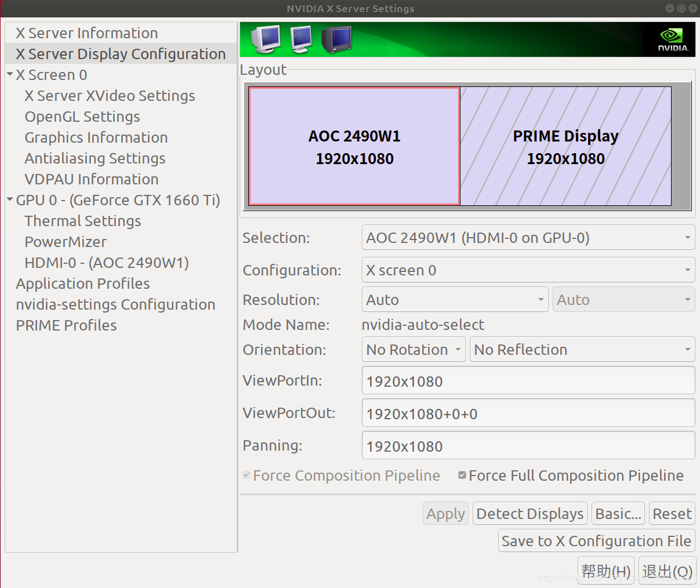
Task: Click the dark CRT monitor icon in the banner
Action: (336, 39)
